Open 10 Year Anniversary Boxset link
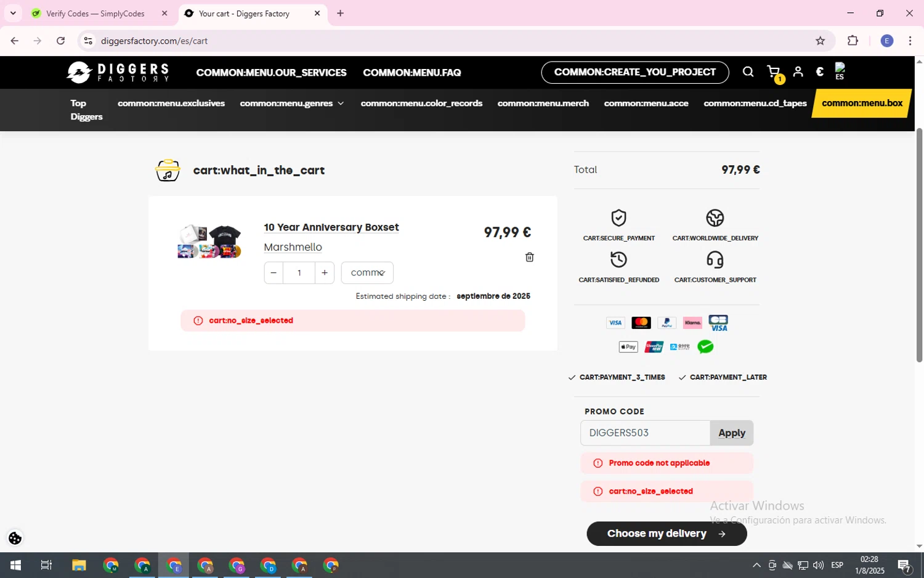The width and height of the screenshot is (924, 578). click(x=331, y=227)
